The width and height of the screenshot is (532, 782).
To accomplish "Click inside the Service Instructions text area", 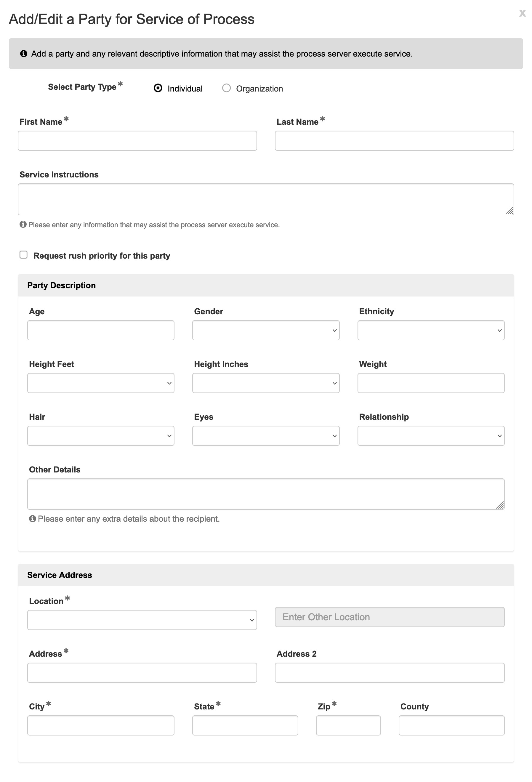I will tap(266, 198).
